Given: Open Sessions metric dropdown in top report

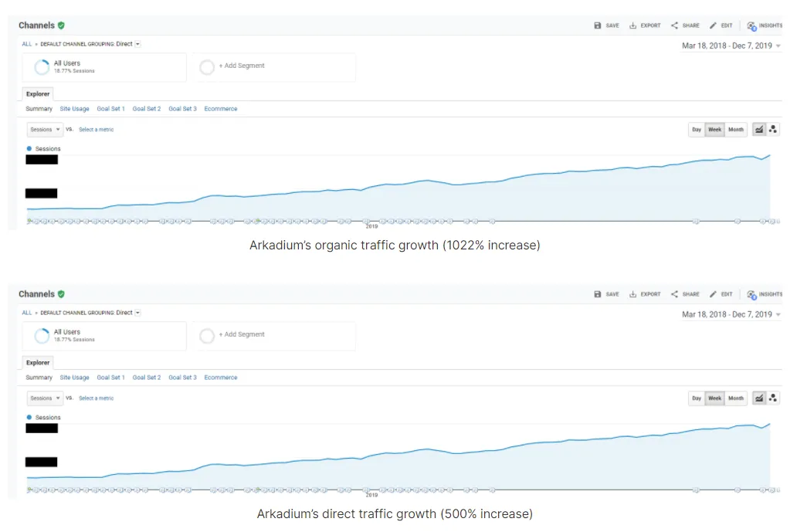Looking at the screenshot, I should point(45,130).
